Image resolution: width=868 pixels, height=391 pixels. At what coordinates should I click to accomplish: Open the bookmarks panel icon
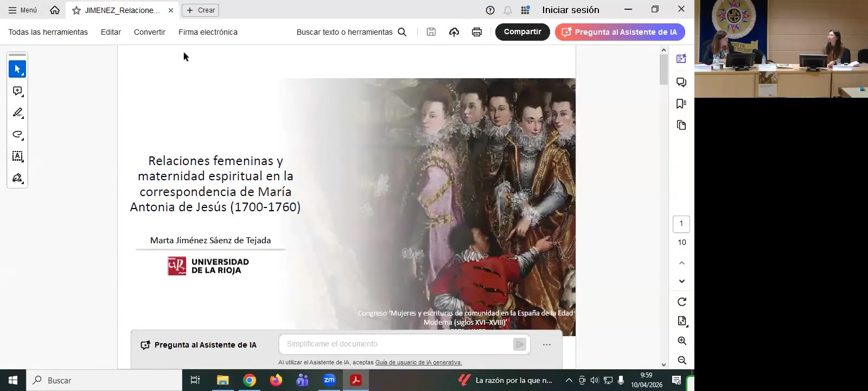pos(681,104)
